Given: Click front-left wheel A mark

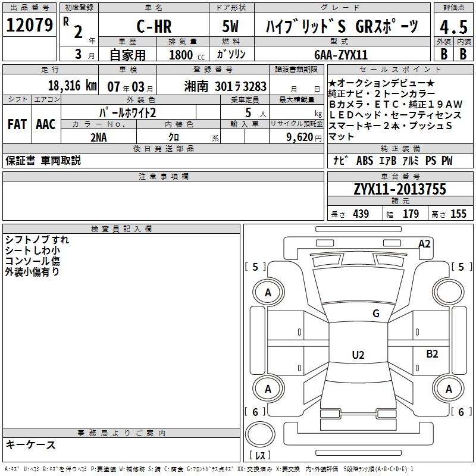Looking at the screenshot, I should [x=268, y=293].
